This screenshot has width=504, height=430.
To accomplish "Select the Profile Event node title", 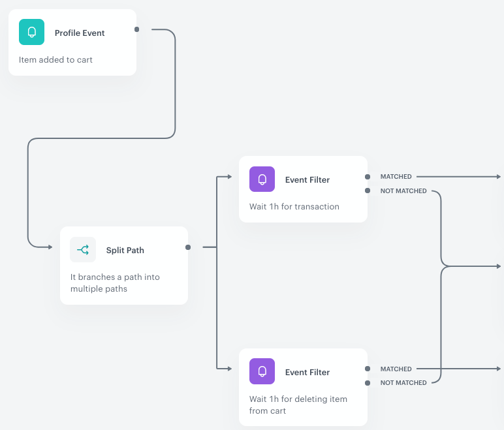I will pos(80,33).
